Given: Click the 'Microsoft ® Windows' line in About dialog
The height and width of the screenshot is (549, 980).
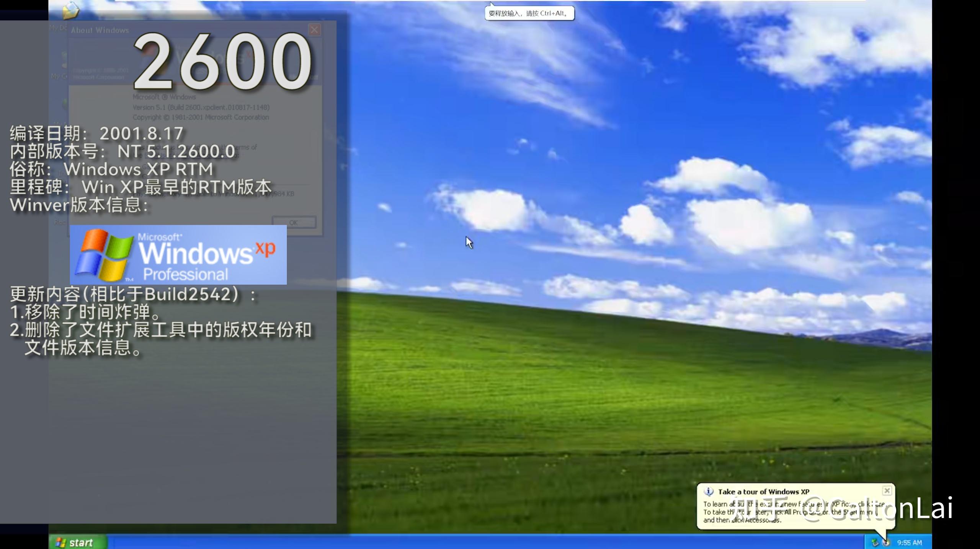Looking at the screenshot, I should point(164,97).
